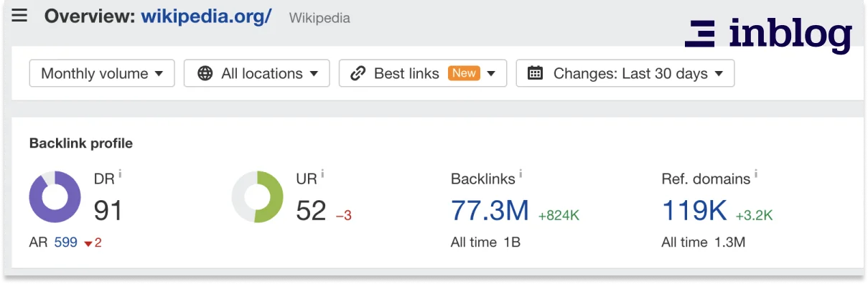Click the globe icon in All locations
The image size is (868, 284).
pos(205,73)
